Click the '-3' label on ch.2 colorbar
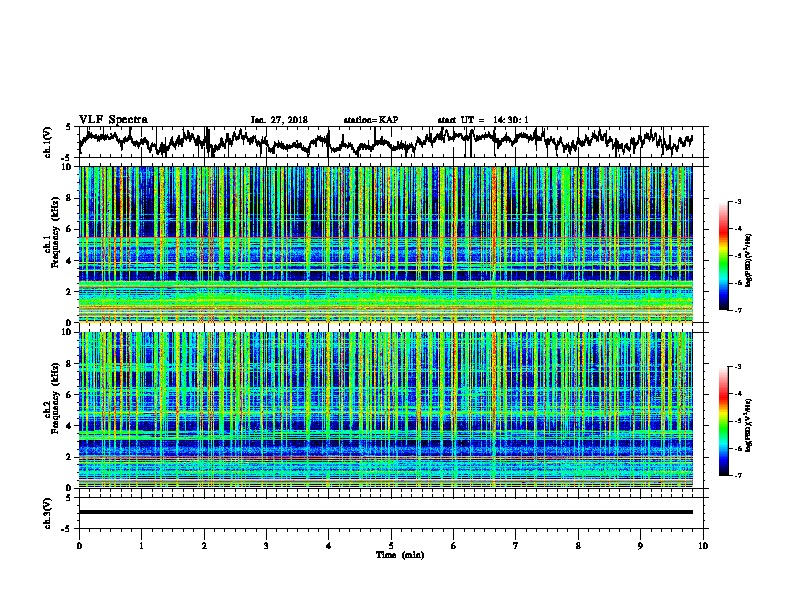This screenshot has width=792, height=612. [737, 367]
